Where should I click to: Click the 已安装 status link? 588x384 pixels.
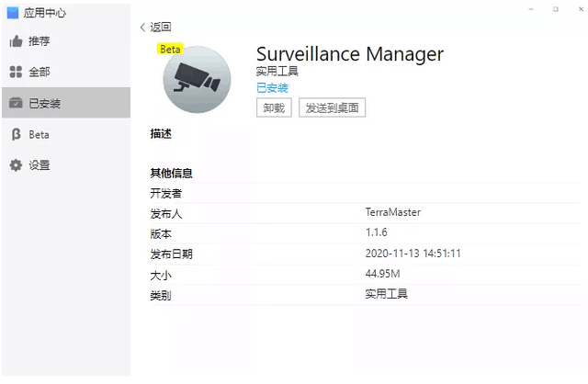272,88
